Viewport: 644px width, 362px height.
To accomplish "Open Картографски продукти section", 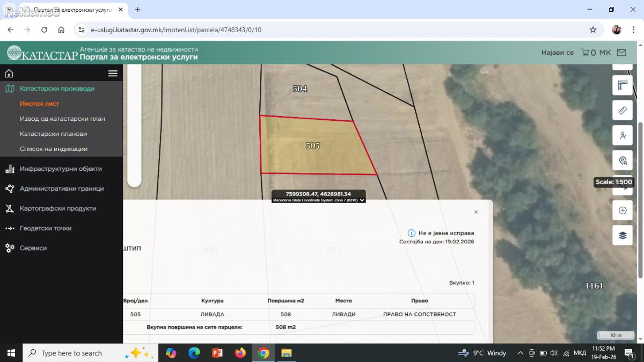I will (x=58, y=208).
